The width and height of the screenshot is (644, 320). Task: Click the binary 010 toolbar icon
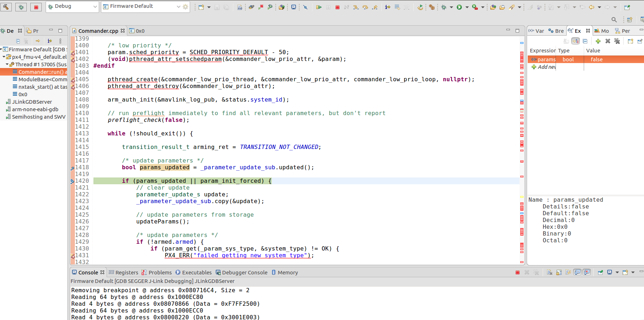[x=240, y=7]
